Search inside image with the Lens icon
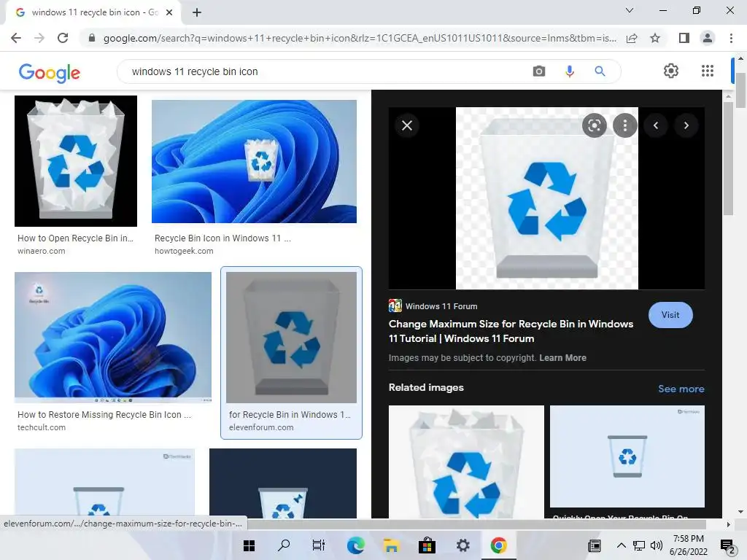The height and width of the screenshot is (560, 747). click(x=594, y=125)
